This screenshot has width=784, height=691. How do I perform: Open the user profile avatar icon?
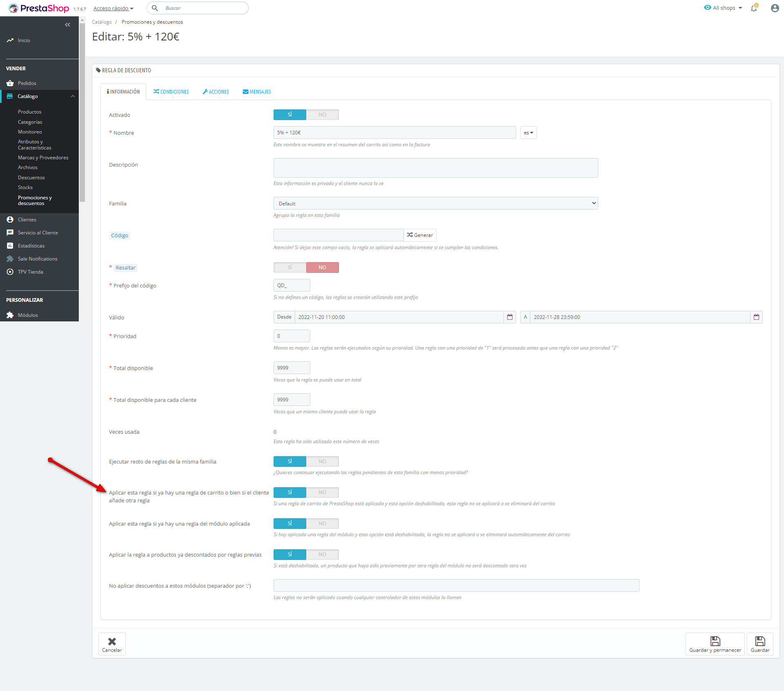click(x=775, y=8)
